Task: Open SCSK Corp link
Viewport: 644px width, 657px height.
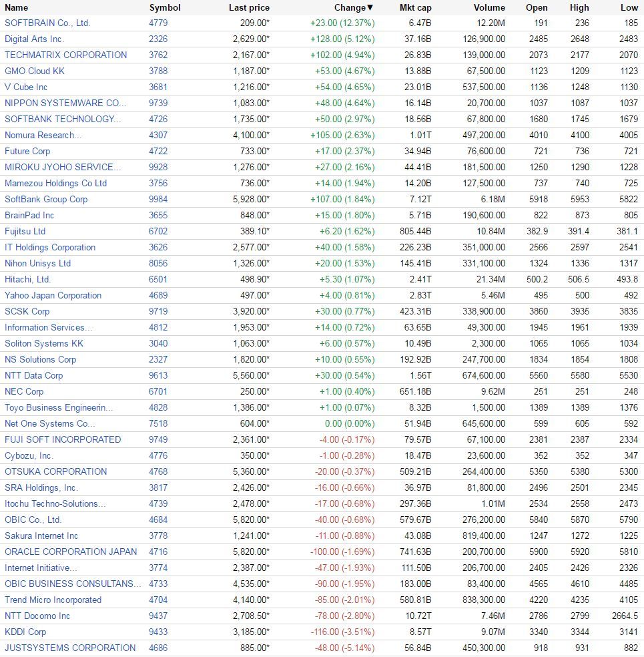Action: pos(27,311)
